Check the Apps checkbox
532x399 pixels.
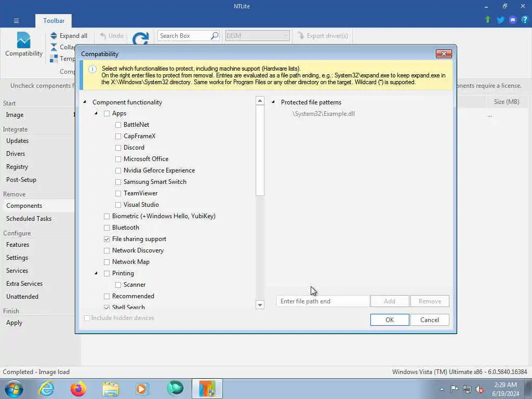click(x=107, y=113)
